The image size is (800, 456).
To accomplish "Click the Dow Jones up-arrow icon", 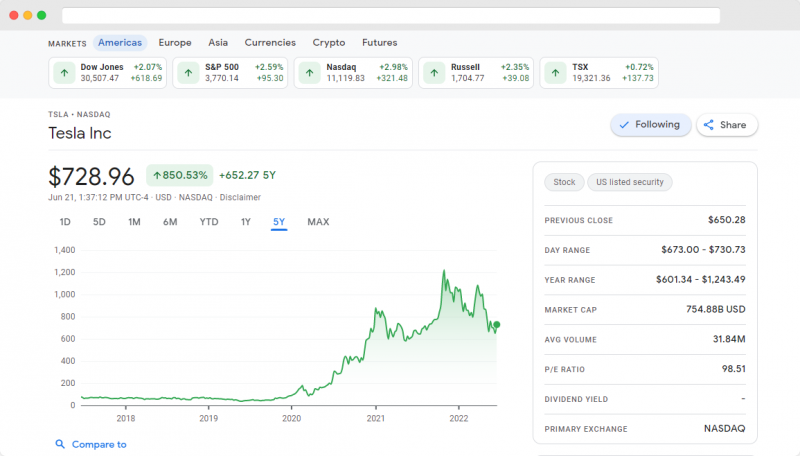I will coord(64,73).
